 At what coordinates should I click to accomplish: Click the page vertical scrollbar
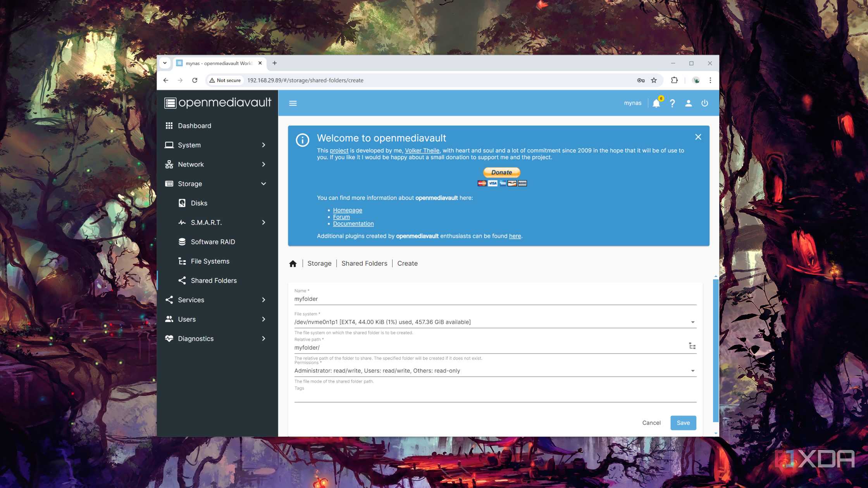tap(716, 351)
